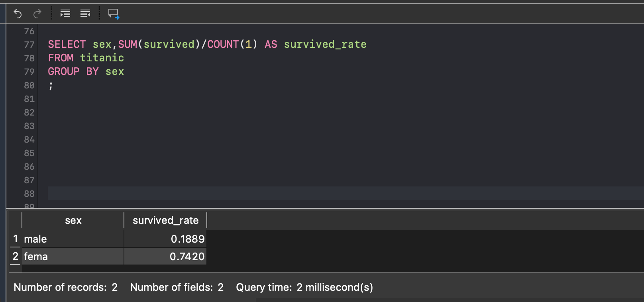Place cursor on highlighted line 88

[x=346, y=193]
